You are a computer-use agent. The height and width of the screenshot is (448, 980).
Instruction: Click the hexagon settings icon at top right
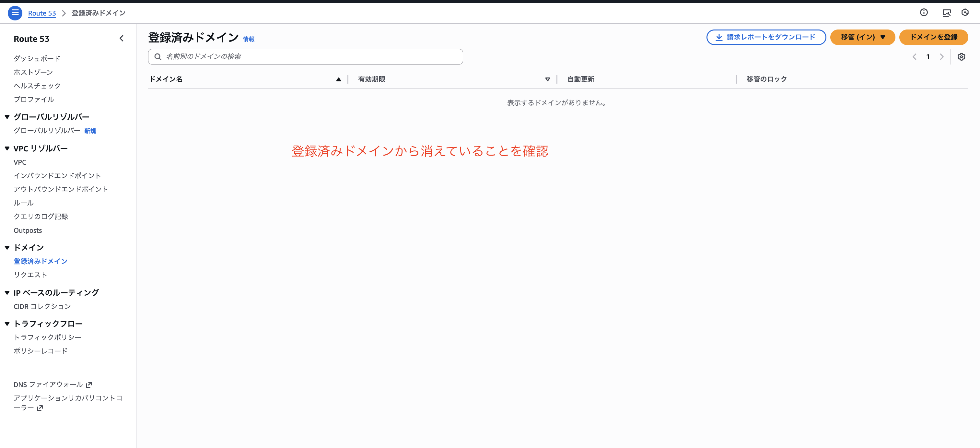pos(965,13)
